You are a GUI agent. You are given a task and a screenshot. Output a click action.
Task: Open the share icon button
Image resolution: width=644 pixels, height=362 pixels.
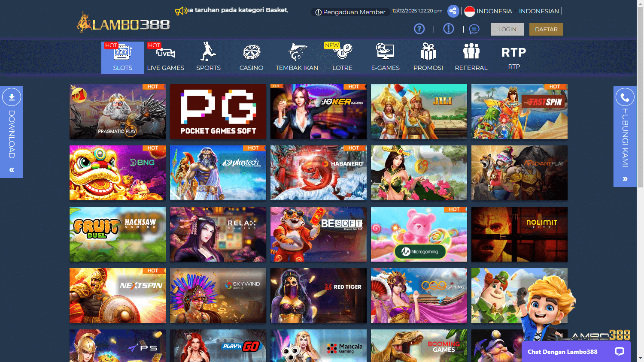[x=453, y=11]
